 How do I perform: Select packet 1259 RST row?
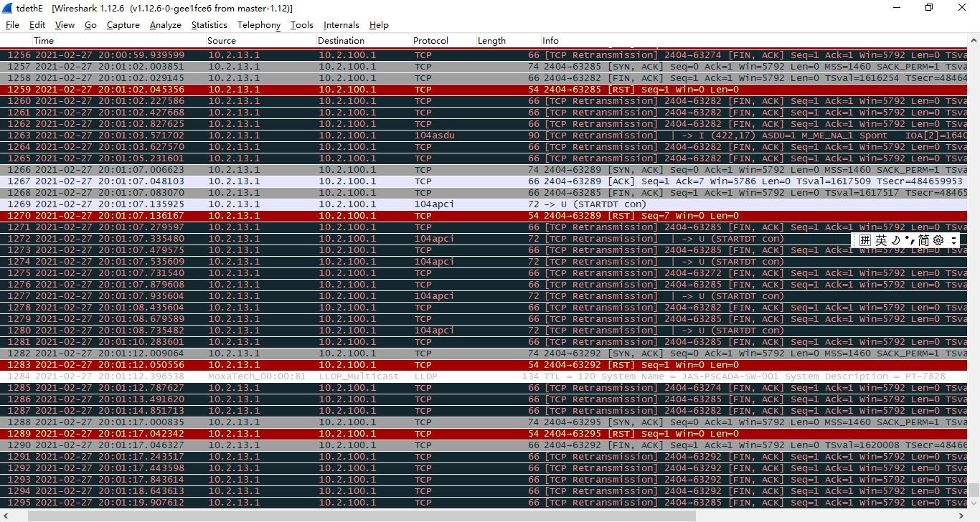click(x=484, y=90)
